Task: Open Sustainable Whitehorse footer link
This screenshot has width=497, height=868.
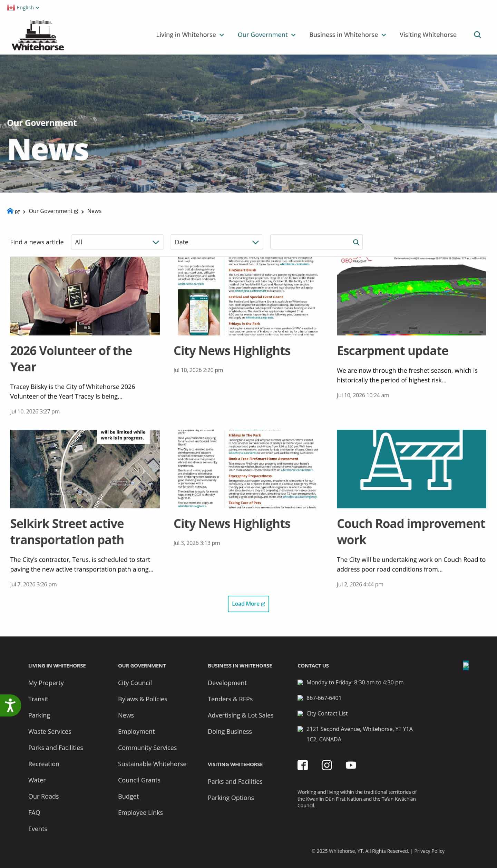Action: (152, 764)
